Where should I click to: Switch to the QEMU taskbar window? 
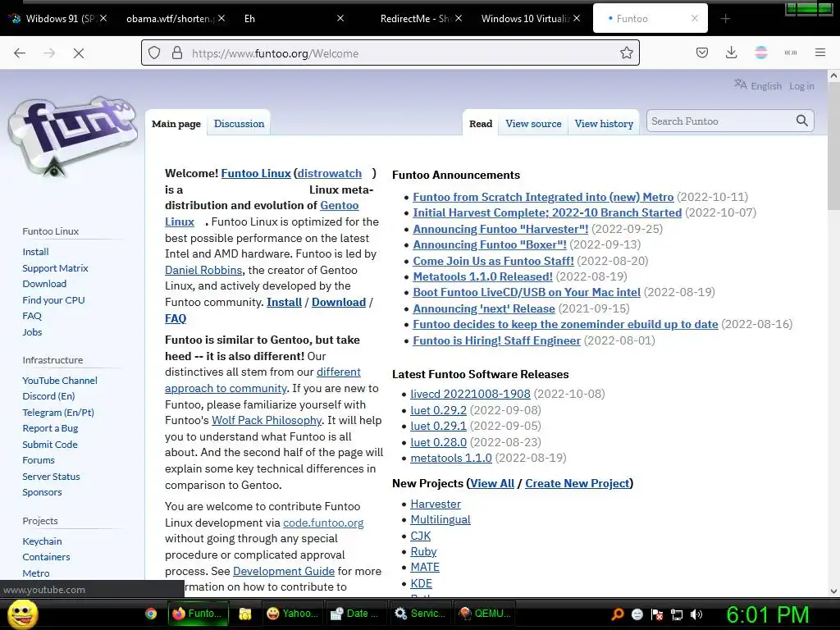[x=484, y=614]
